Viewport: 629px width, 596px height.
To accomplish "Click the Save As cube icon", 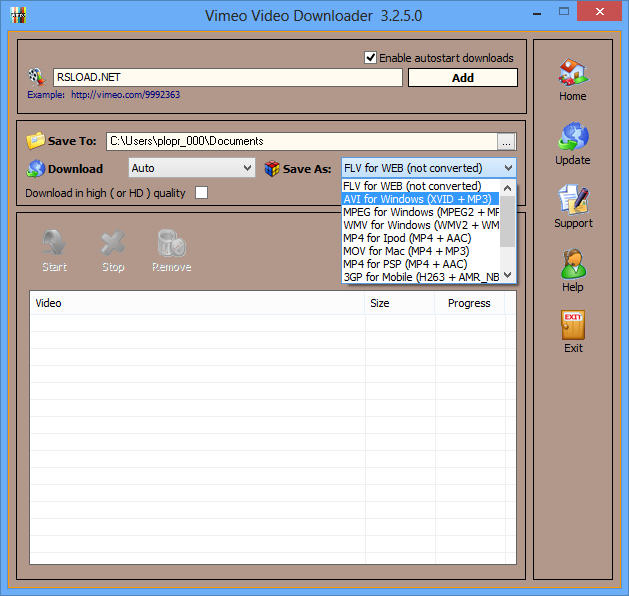I will 272,168.
